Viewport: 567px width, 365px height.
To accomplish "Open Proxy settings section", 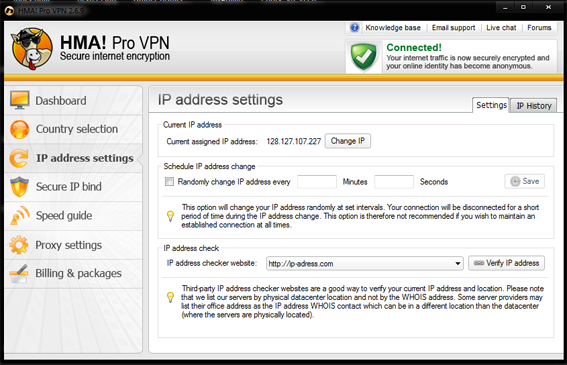I will [74, 245].
